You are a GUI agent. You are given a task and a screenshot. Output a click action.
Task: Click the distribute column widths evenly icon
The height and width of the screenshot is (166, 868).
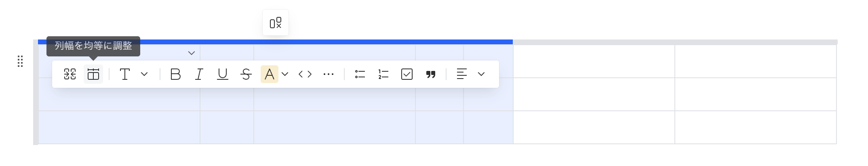pyautogui.click(x=93, y=74)
